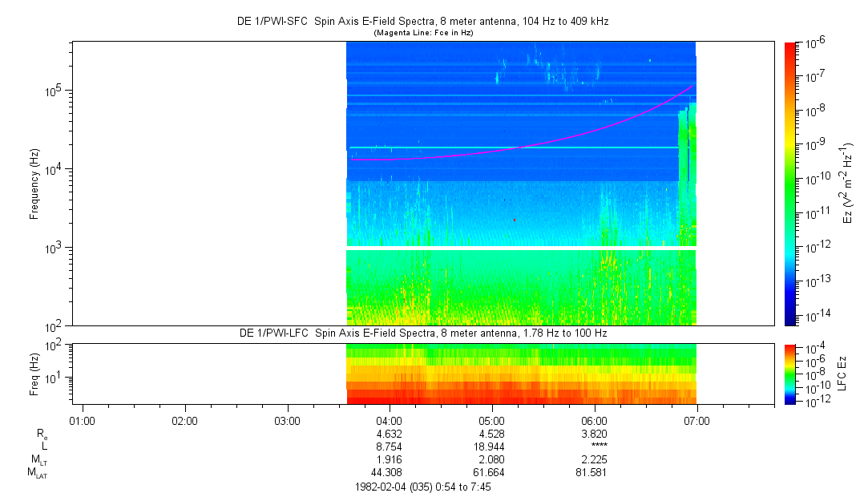Click the 'Freq (Hz)' label of lower panel

[x=35, y=374]
